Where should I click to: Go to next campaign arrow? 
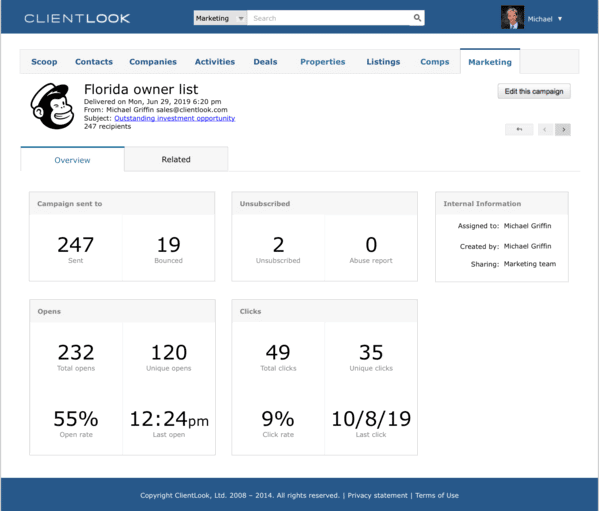tap(563, 129)
